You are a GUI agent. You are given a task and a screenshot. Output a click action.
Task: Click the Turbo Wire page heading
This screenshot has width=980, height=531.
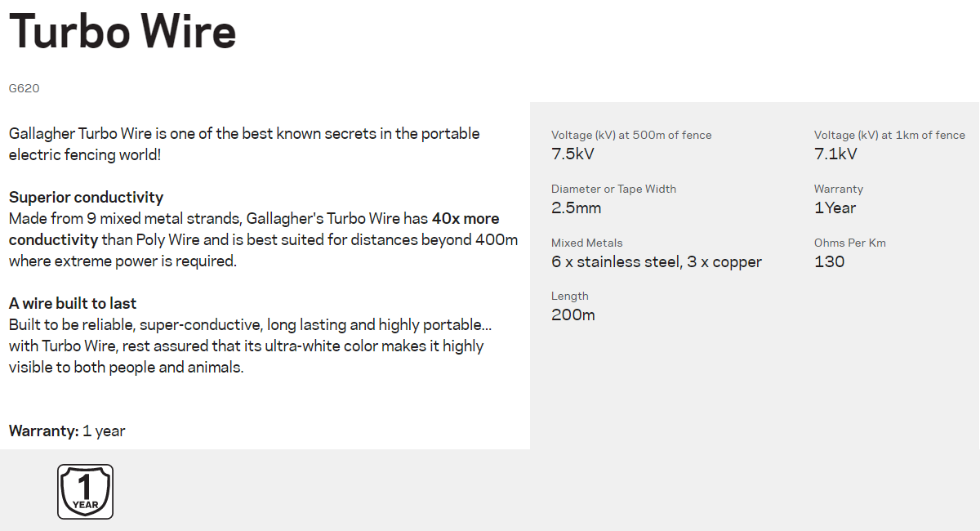click(122, 32)
